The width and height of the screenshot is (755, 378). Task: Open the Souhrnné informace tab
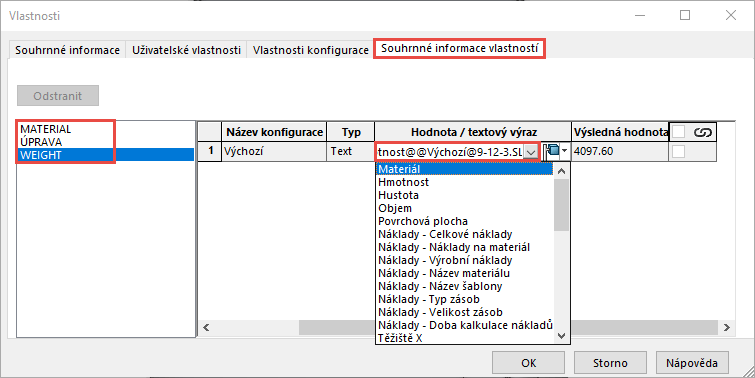(67, 50)
